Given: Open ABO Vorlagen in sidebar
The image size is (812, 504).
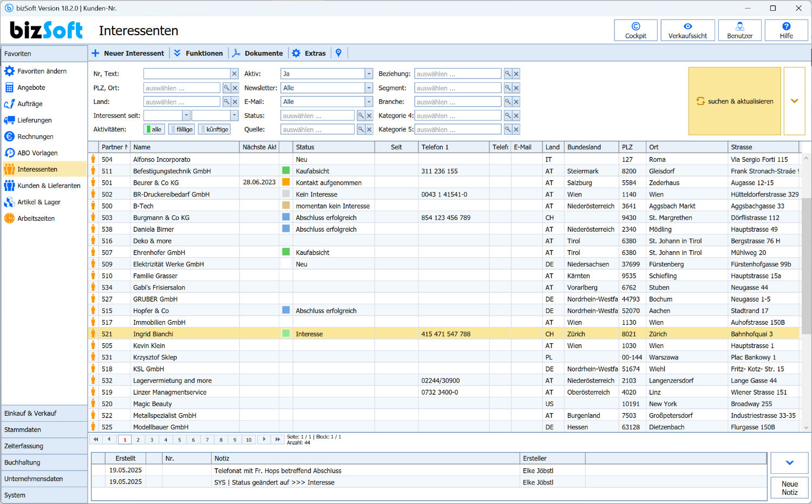Looking at the screenshot, I should coord(37,153).
